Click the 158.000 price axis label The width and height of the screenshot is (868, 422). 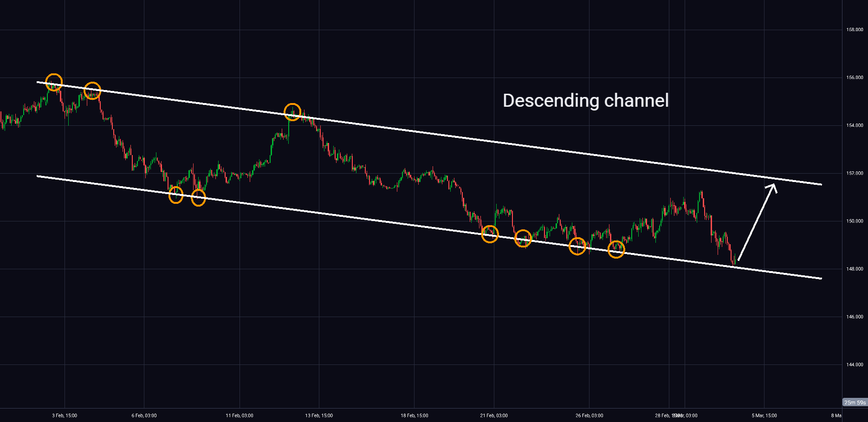coord(855,30)
